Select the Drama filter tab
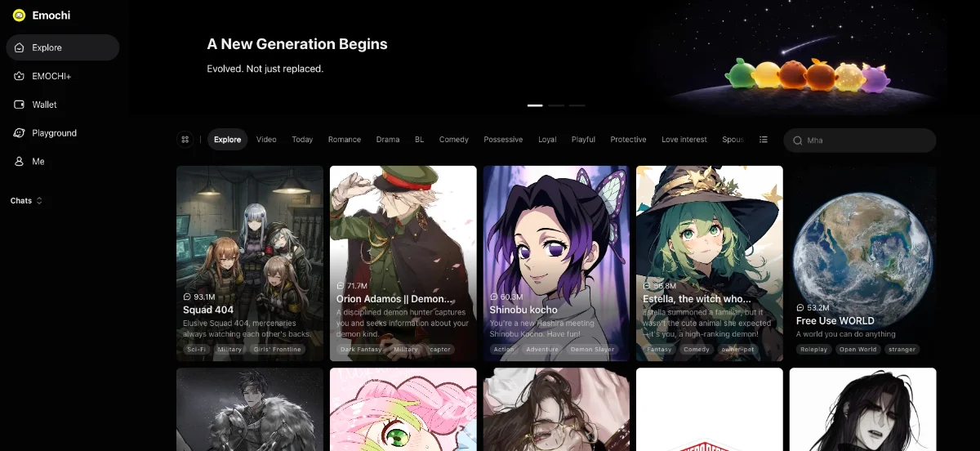The image size is (980, 451). [x=388, y=140]
